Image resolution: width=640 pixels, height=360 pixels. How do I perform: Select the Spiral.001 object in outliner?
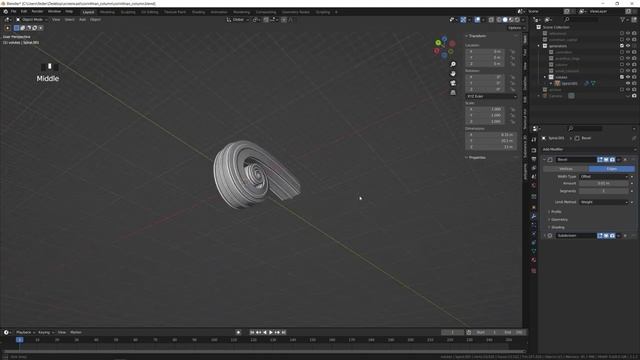point(569,83)
